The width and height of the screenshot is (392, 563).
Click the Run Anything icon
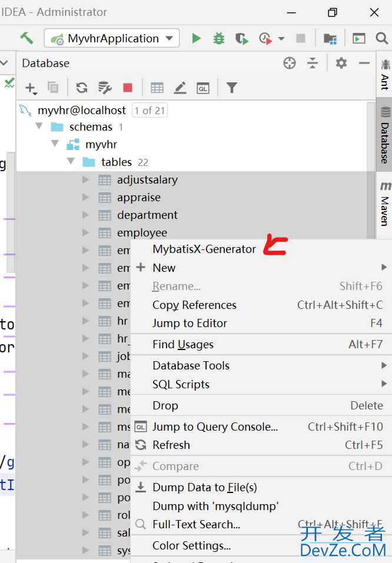tap(358, 38)
